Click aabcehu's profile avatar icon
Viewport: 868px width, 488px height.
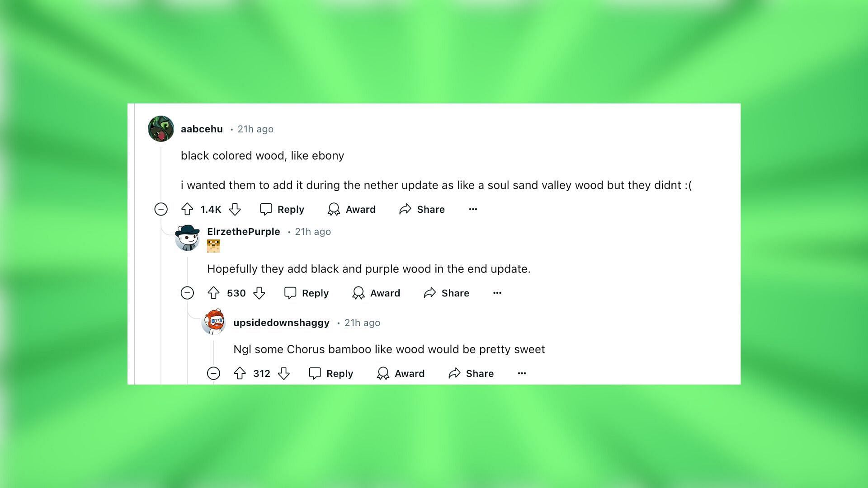(x=161, y=128)
